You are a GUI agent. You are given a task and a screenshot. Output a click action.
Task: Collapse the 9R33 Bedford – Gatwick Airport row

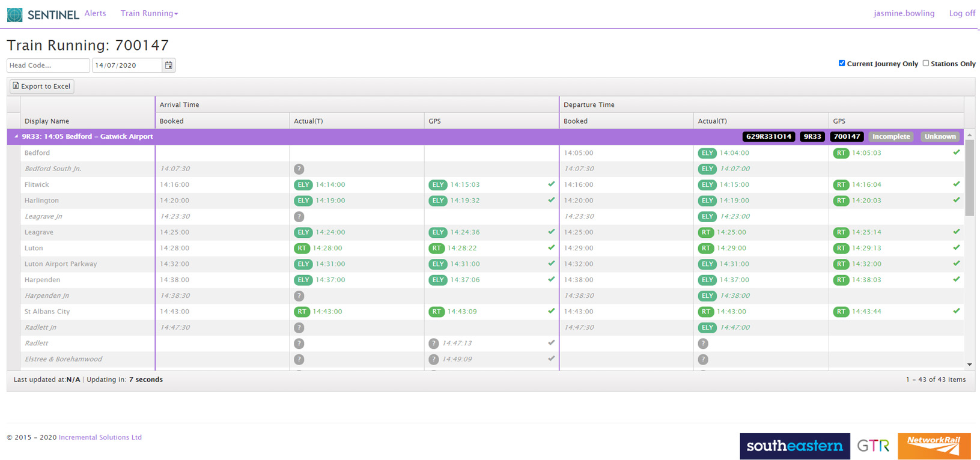pyautogui.click(x=16, y=136)
